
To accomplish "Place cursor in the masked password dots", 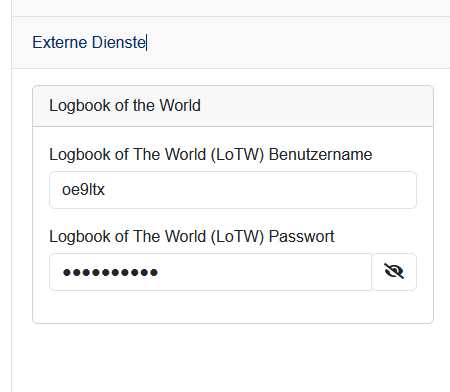I will [x=110, y=272].
